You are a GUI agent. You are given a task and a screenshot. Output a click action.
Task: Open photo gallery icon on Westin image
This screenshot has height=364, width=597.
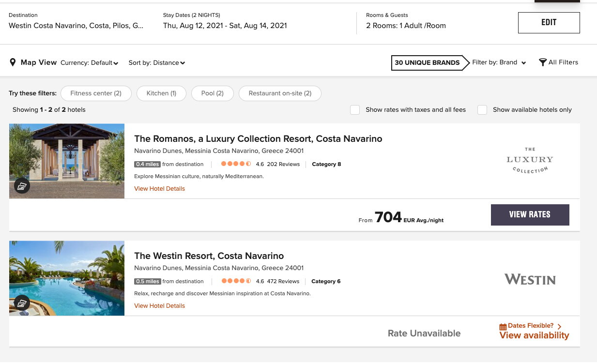click(x=22, y=303)
